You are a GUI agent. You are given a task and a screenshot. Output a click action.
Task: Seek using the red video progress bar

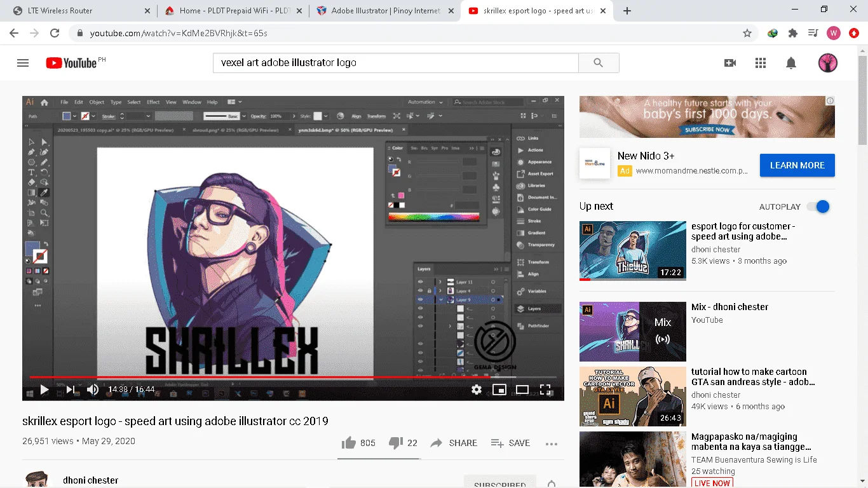(293, 377)
